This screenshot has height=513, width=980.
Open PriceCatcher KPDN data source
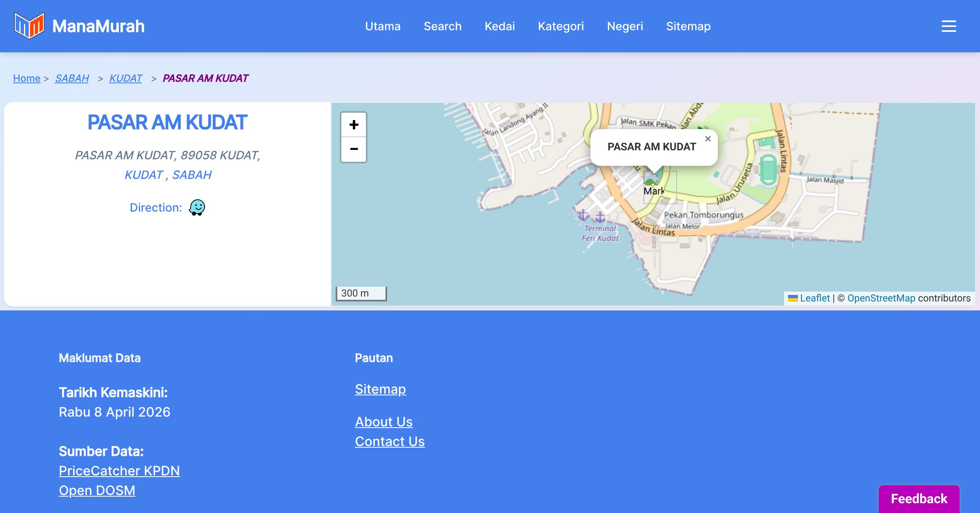click(119, 471)
